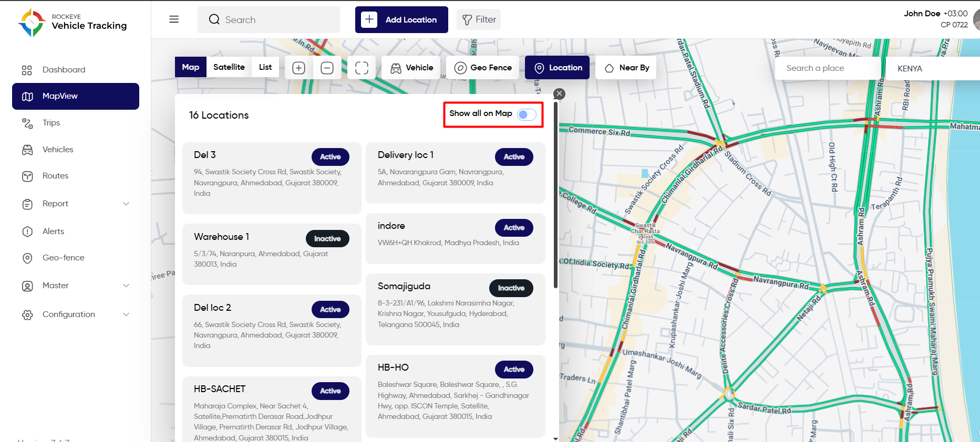The width and height of the screenshot is (980, 442).
Task: Focus the top Search input field
Action: pyautogui.click(x=269, y=20)
